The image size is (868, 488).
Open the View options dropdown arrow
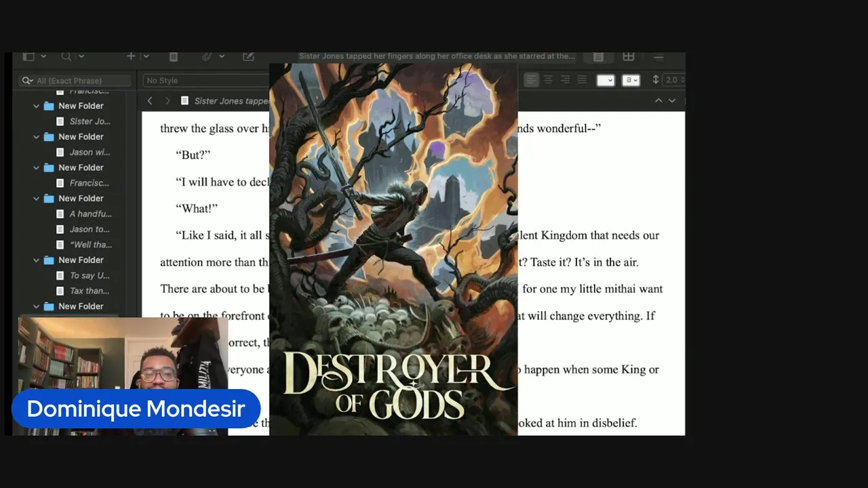point(43,56)
